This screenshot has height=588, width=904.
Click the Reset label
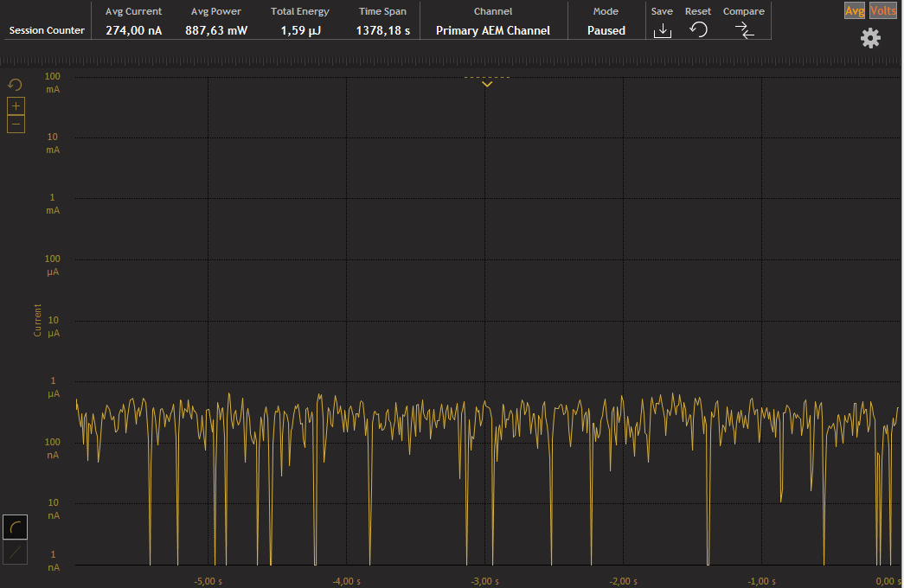(698, 11)
